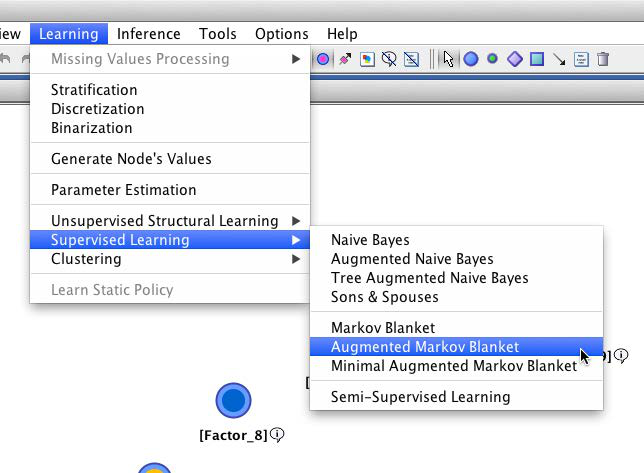Select Tree Augmented Naive Bayes
The width and height of the screenshot is (644, 473).
[x=429, y=278]
